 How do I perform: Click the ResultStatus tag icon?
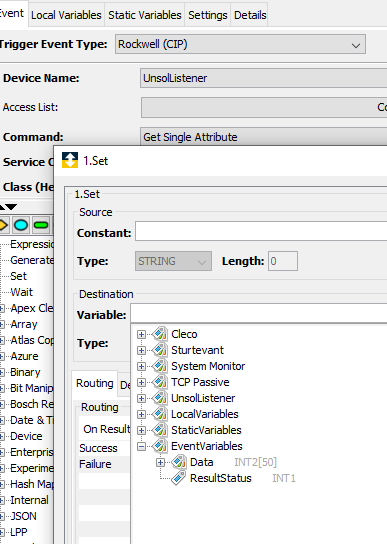click(x=179, y=478)
